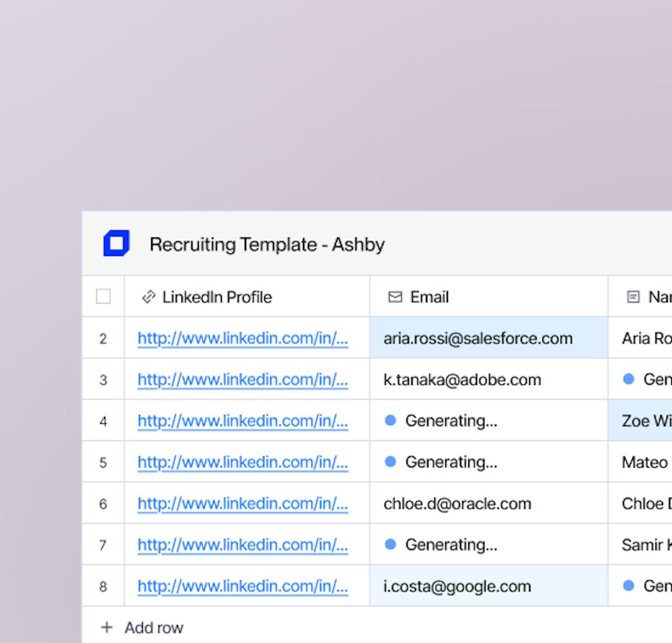Viewport: 672px width, 643px height.
Task: Click the Generating email cell in row 5
Action: point(489,462)
